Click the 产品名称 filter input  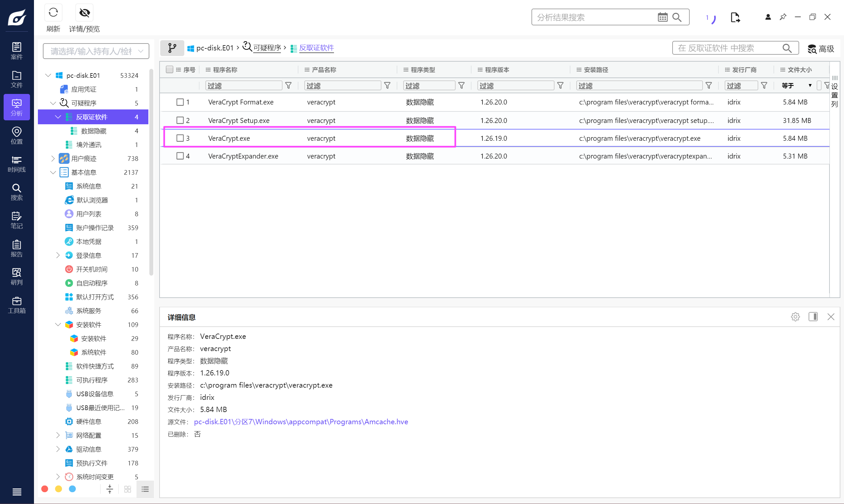pos(343,86)
